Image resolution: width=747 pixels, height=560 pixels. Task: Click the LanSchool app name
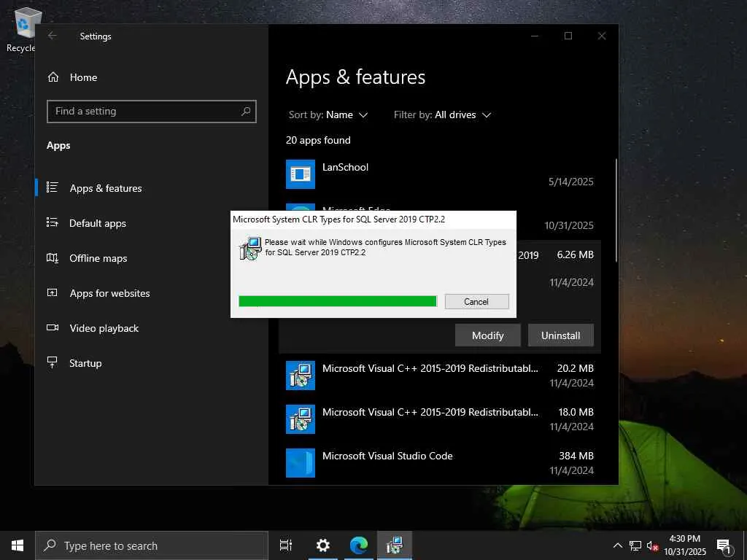point(345,167)
